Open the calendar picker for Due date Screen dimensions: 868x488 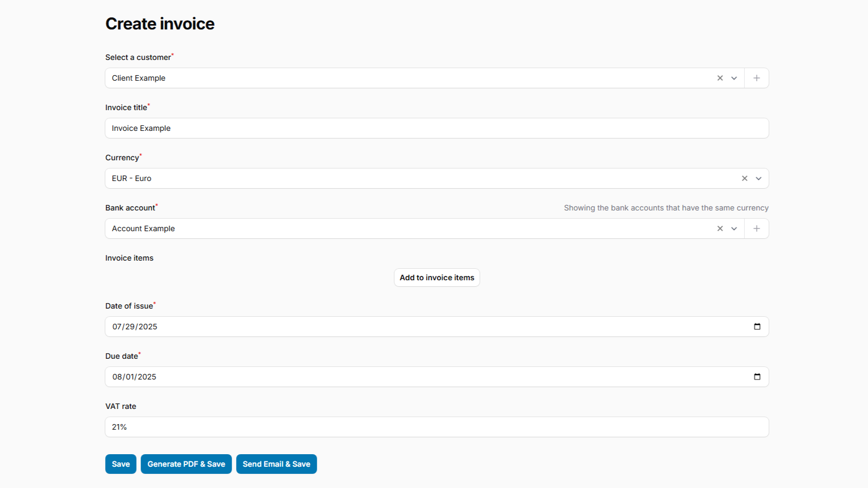click(x=757, y=377)
